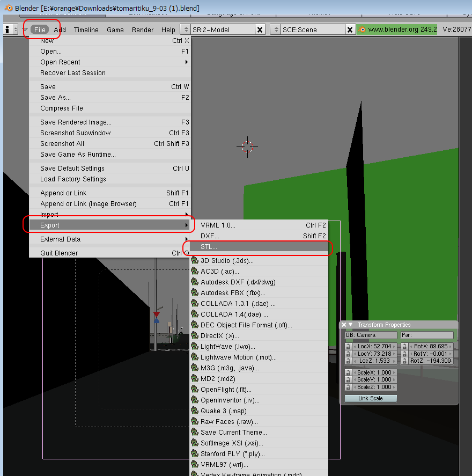Choose VRML 1.0... export option
Screen dimensions: 472x476
click(259, 225)
